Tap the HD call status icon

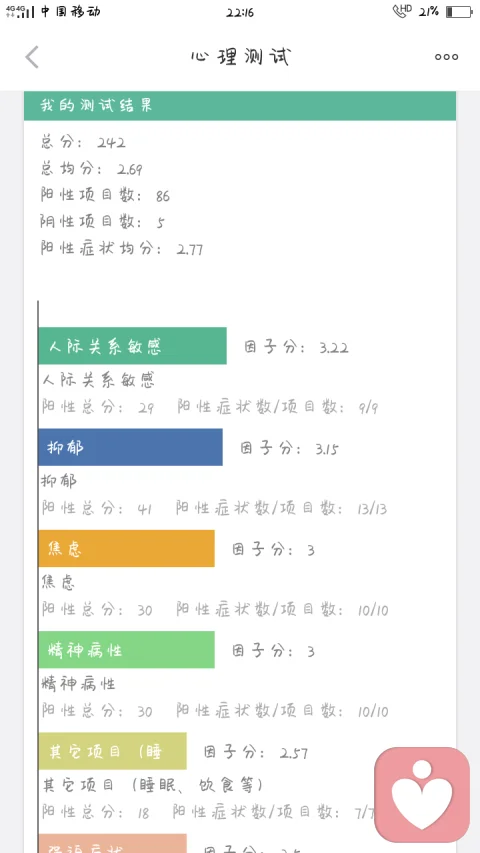tap(403, 11)
